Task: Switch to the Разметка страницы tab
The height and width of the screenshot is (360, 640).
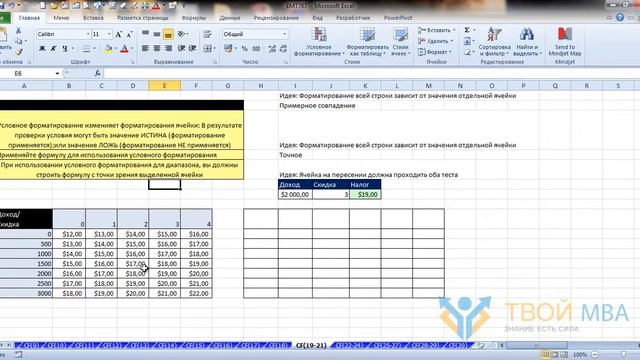Action: (x=142, y=18)
